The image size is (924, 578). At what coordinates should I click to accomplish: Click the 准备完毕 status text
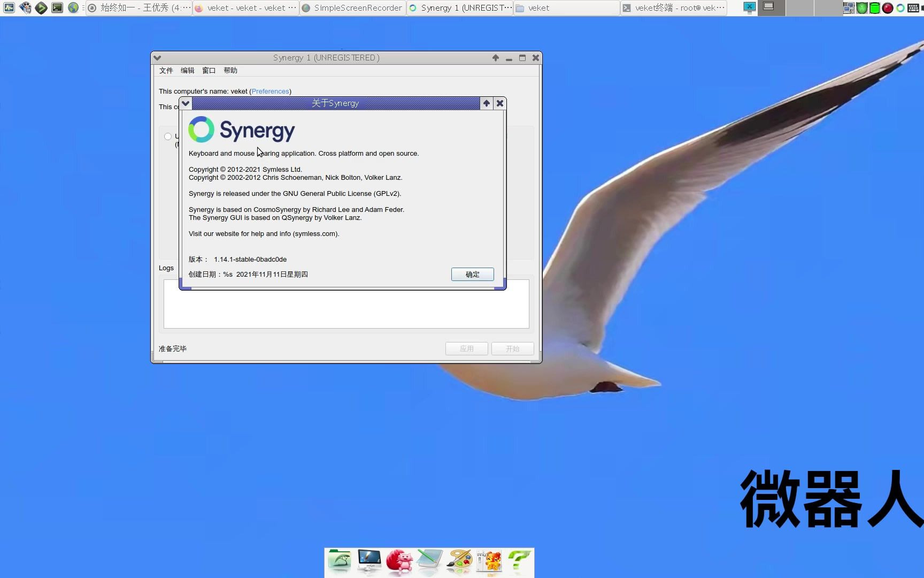click(x=173, y=349)
